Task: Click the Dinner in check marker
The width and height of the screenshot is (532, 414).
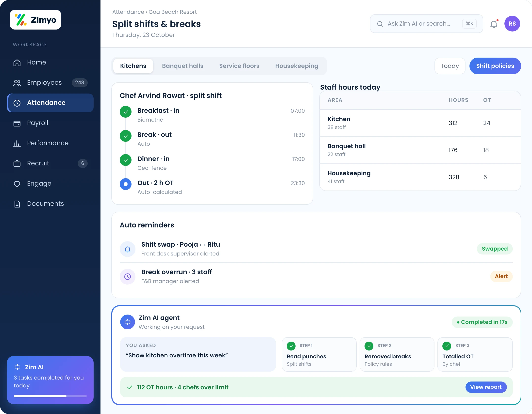Action: click(x=126, y=160)
